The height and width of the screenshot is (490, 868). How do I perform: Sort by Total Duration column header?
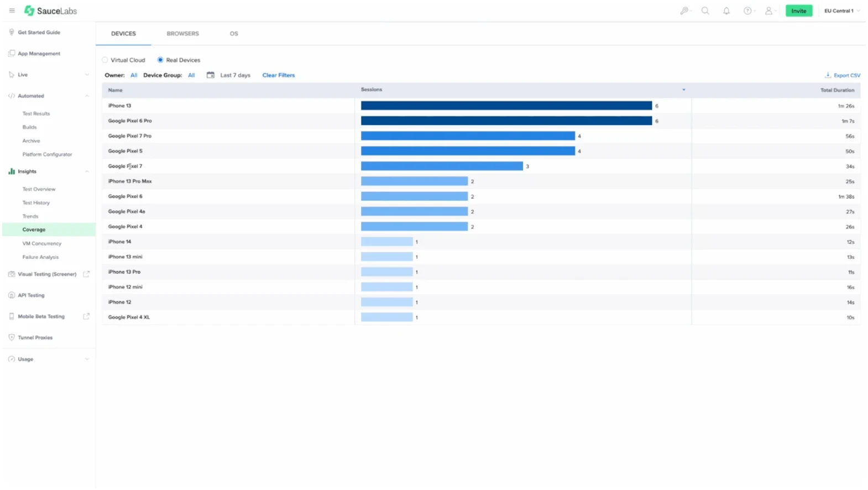[837, 90]
